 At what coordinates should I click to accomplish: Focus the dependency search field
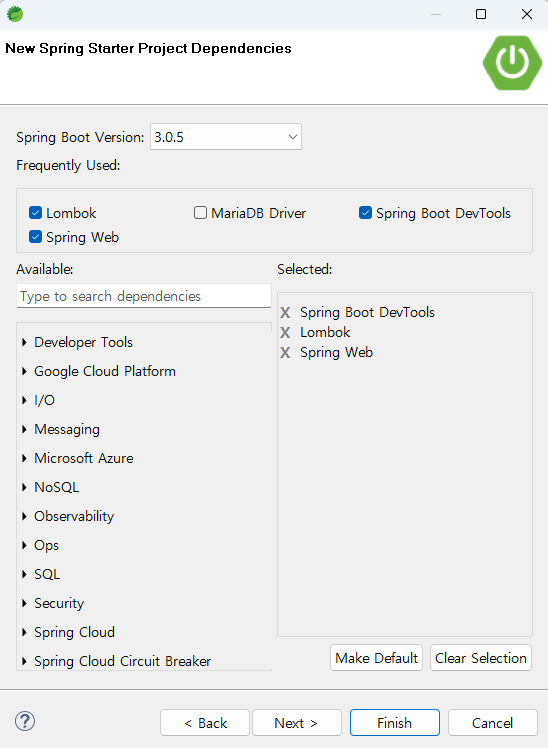coord(144,296)
